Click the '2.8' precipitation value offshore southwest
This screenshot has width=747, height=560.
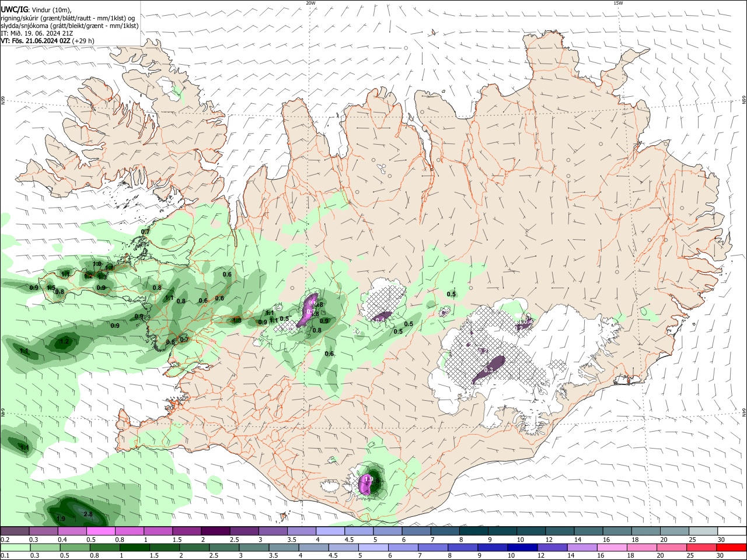[89, 514]
